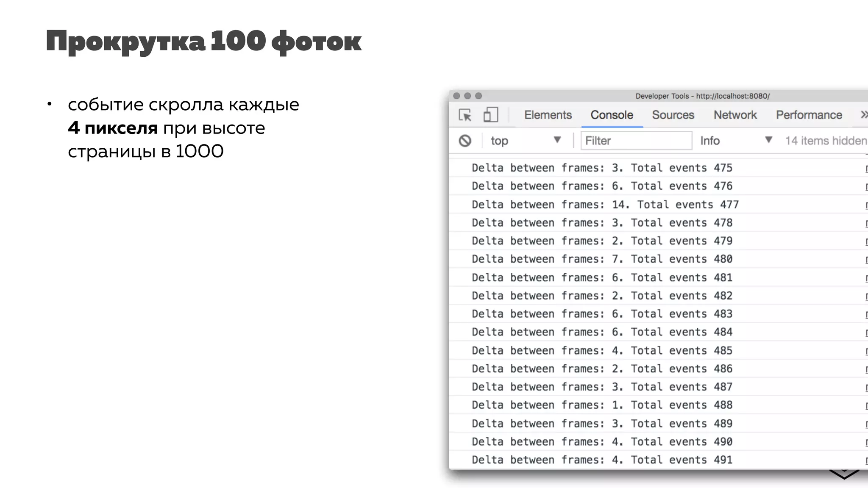Screen dimensions: 868x488
Task: Close the Developer Tools window
Action: (x=456, y=96)
